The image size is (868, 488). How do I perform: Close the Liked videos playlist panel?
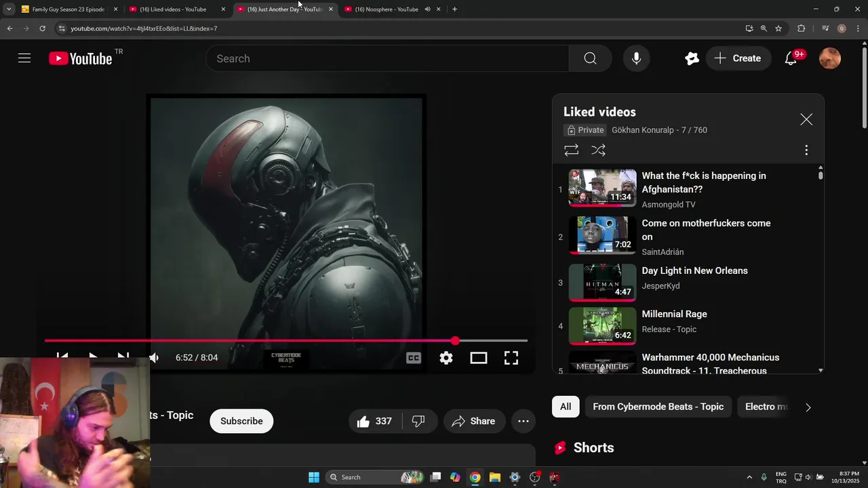click(806, 119)
